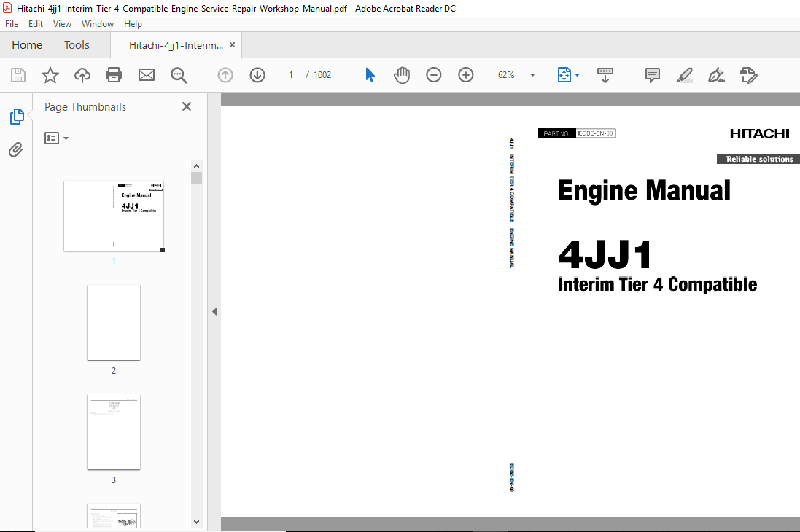Print the document
The width and height of the screenshot is (800, 532).
point(113,75)
